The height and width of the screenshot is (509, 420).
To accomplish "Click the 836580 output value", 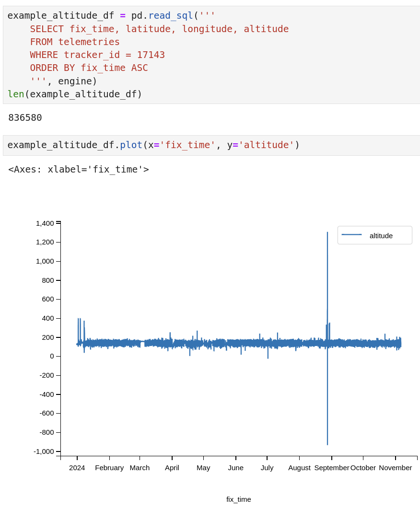I will coord(25,117).
